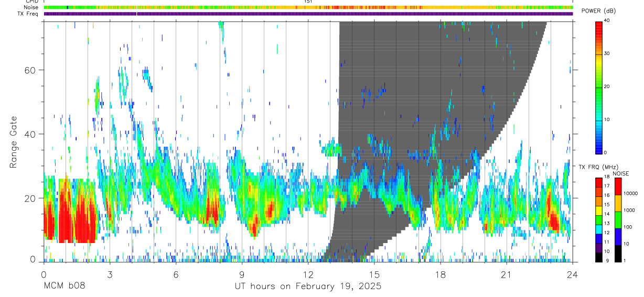Click the x-axis title UT hours on February 19, 2025

308,287
